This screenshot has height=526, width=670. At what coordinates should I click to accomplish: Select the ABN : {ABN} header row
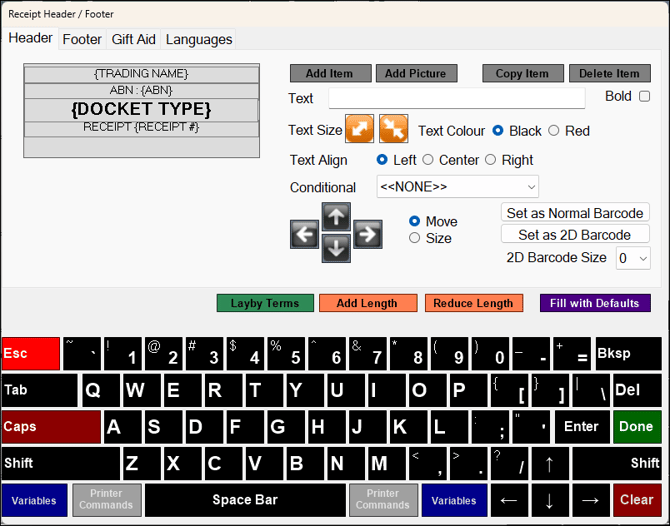point(141,91)
